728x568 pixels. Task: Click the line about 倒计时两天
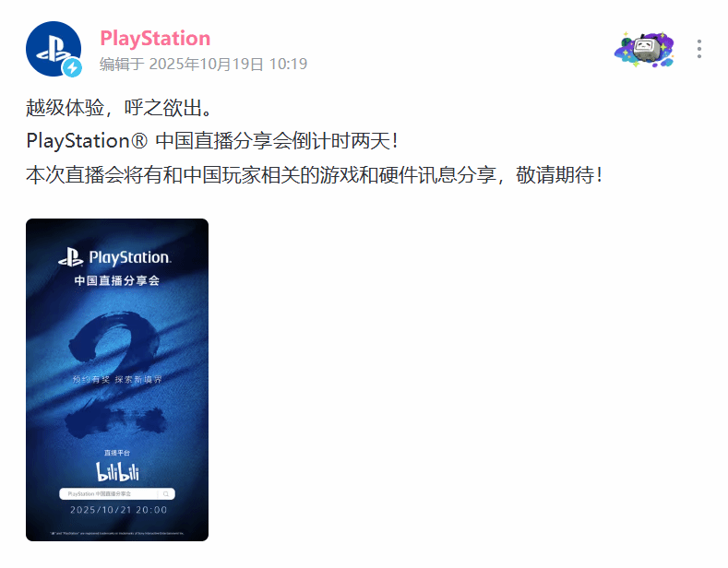tap(212, 141)
